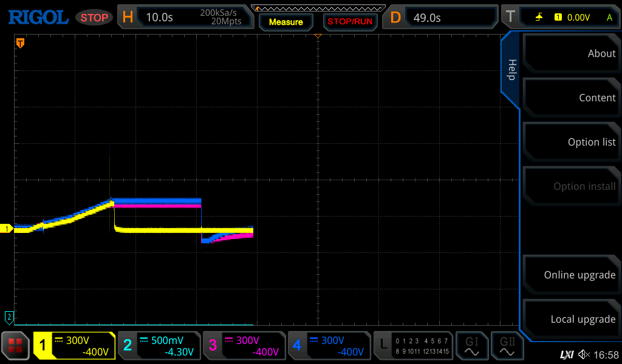Toggle channel 4 blue 300V

[329, 346]
